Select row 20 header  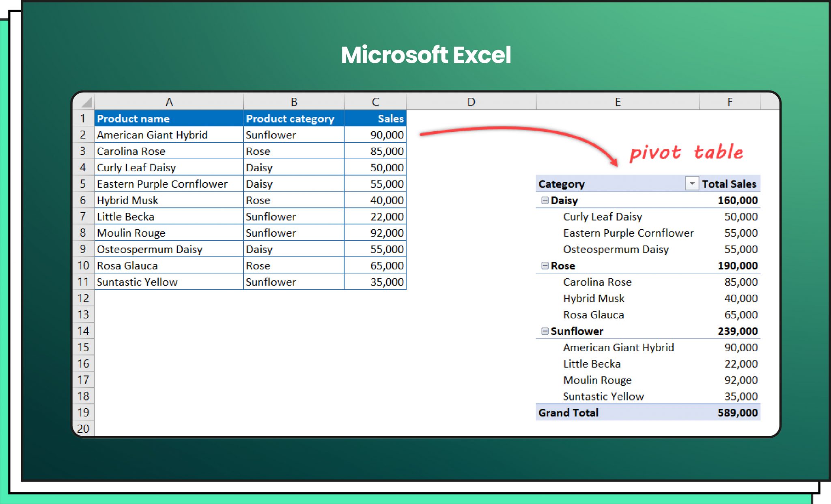point(83,429)
